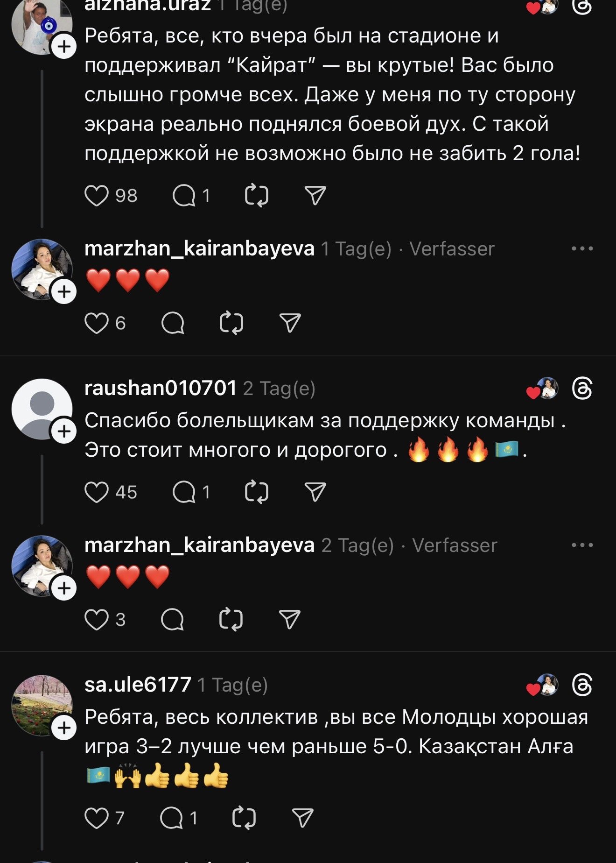The height and width of the screenshot is (863, 616).
Task: Like raushan010701's comment with 45 likes
Action: pos(97,492)
